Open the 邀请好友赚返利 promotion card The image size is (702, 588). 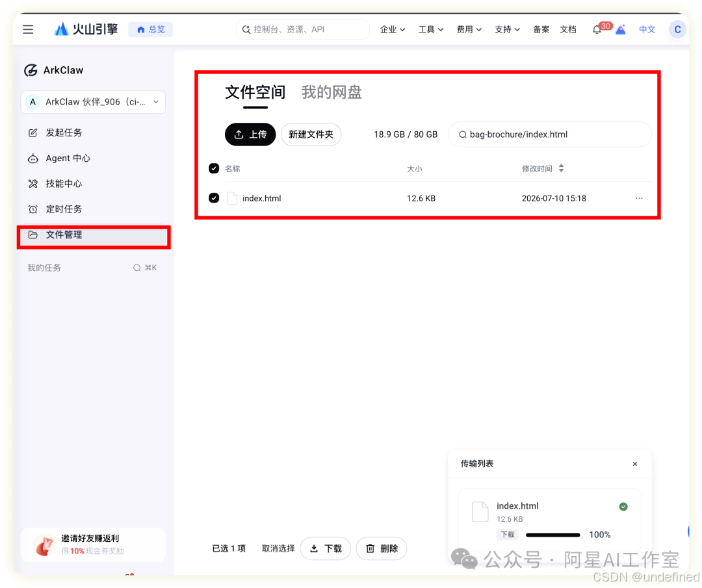click(93, 544)
